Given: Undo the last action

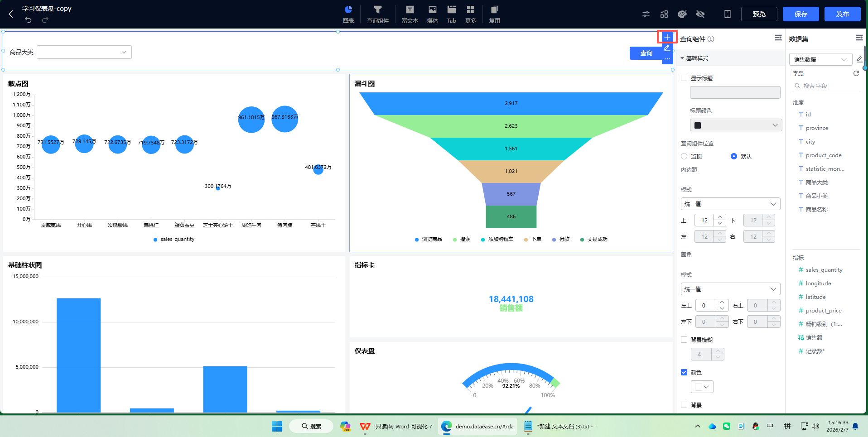Looking at the screenshot, I should pos(28,20).
